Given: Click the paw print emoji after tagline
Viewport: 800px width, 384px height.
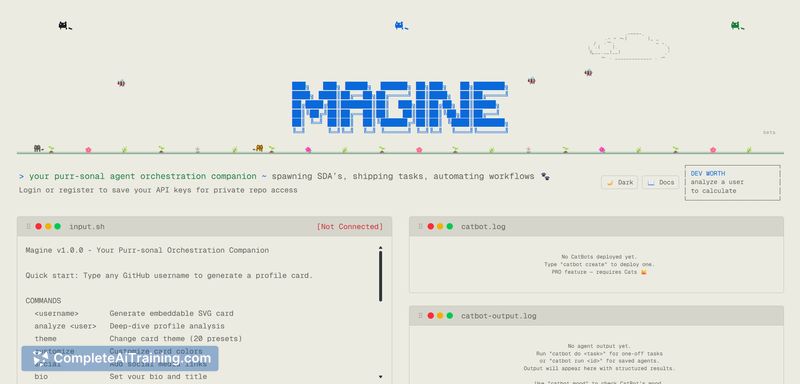Looking at the screenshot, I should coord(545,176).
